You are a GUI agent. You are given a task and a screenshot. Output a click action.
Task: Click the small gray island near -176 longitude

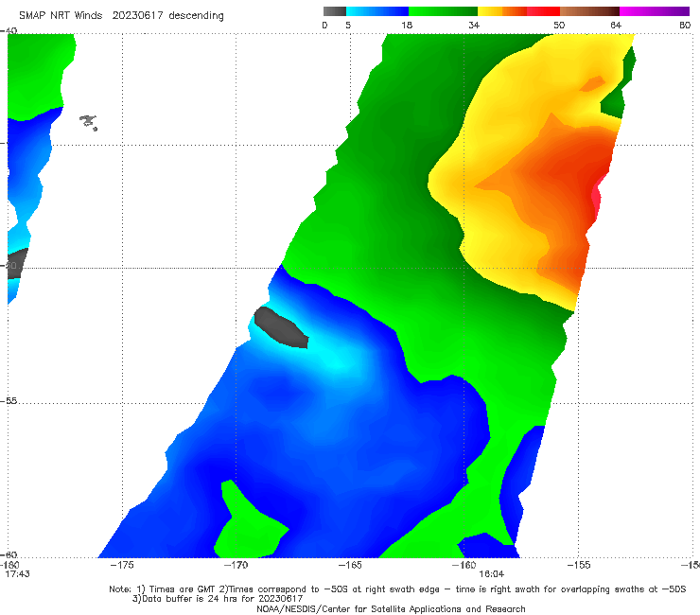[x=88, y=122]
